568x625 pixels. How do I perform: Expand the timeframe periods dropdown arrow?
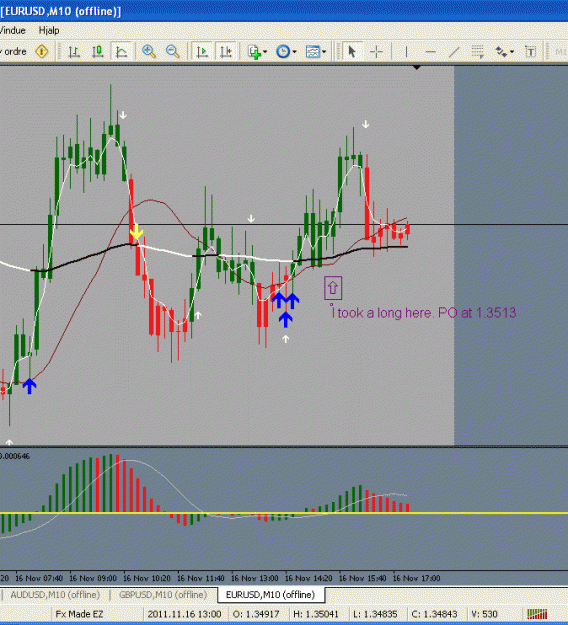pyautogui.click(x=295, y=52)
